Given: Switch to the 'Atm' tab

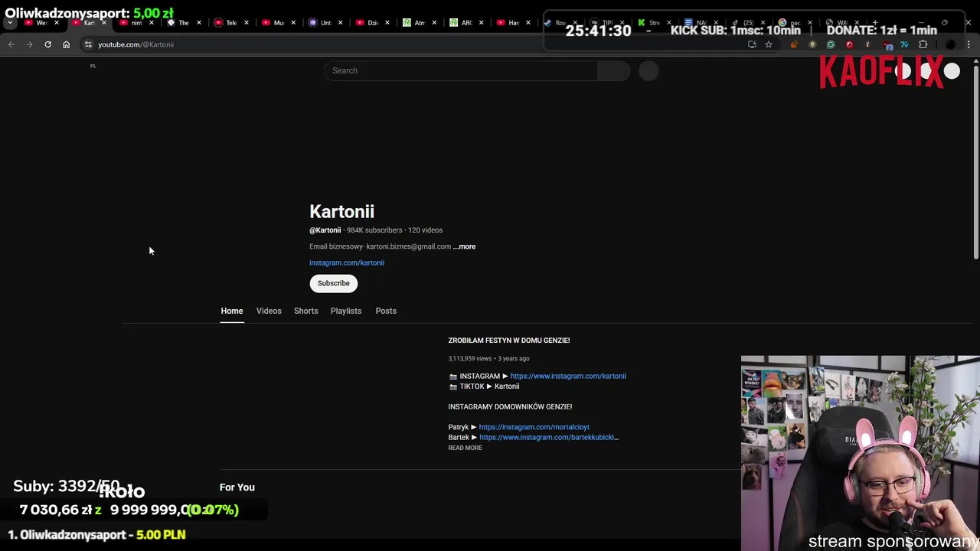Looking at the screenshot, I should pyautogui.click(x=419, y=23).
